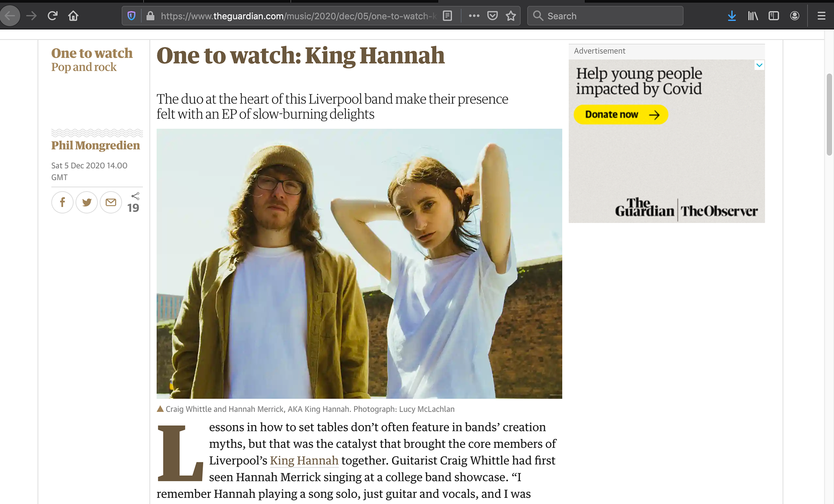Open the hamburger application menu
The height and width of the screenshot is (504, 834).
click(x=821, y=16)
